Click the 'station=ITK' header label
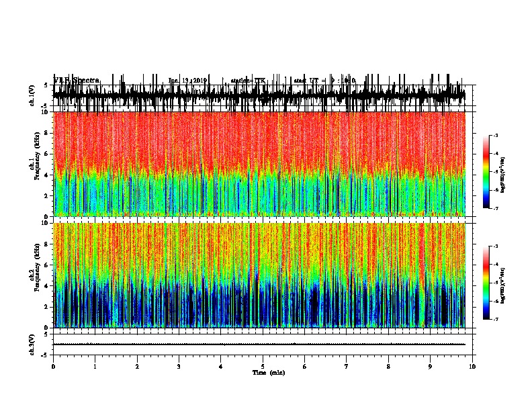This screenshot has height=411, width=532. 248,81
